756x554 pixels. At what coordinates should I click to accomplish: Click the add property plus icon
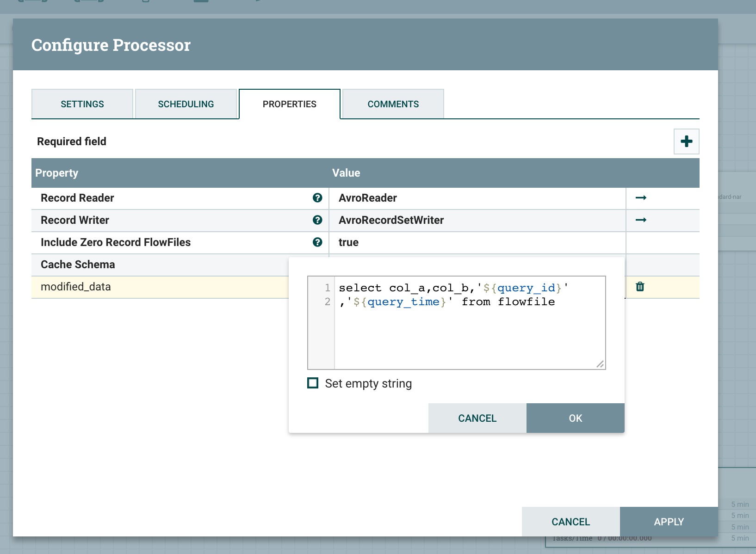686,142
